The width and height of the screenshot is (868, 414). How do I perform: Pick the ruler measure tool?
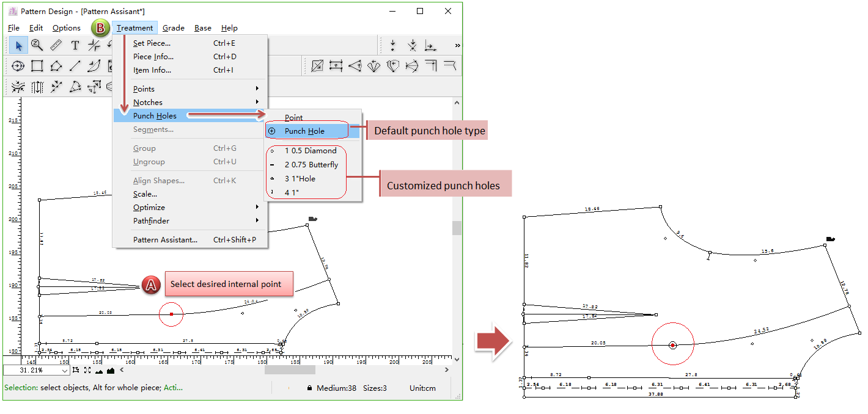[x=56, y=45]
